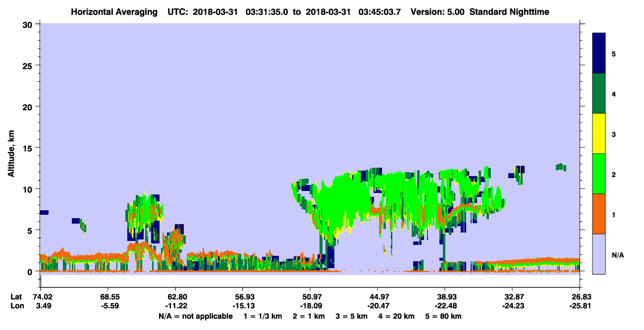This screenshot has width=644, height=330.
Task: Click longitude value -11.22
Action: [175, 306]
